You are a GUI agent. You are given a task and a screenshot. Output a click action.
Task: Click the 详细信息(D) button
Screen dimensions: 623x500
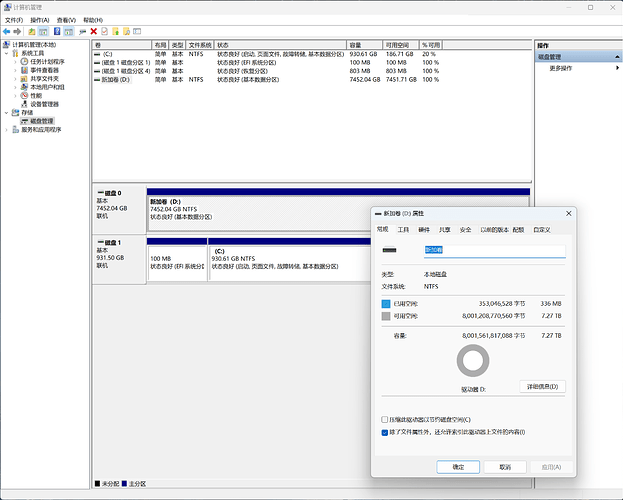[x=543, y=387]
